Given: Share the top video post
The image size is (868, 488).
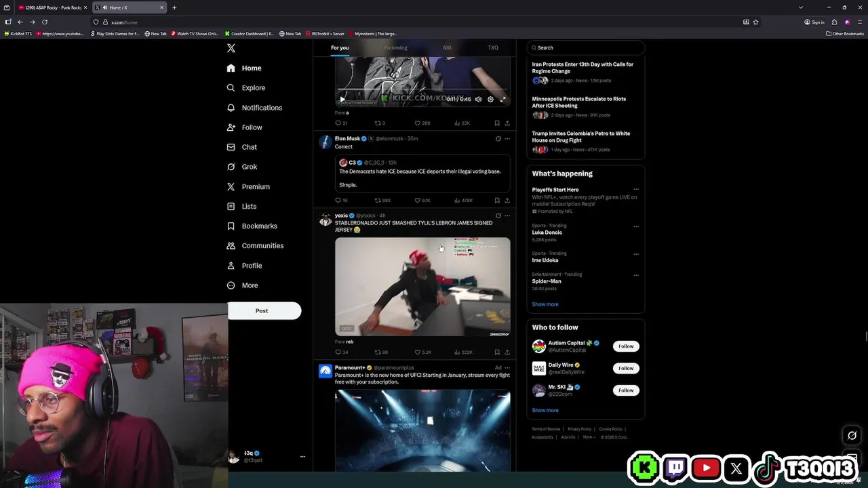Looking at the screenshot, I should click(507, 123).
